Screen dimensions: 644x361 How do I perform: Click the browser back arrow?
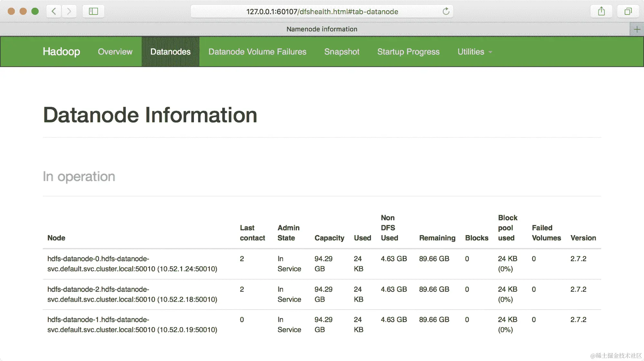pyautogui.click(x=54, y=11)
